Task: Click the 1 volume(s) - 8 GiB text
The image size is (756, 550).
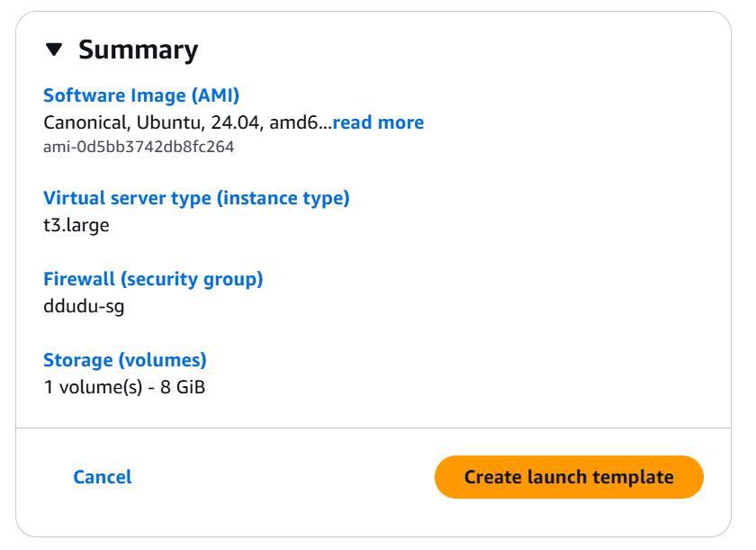Action: [x=125, y=387]
